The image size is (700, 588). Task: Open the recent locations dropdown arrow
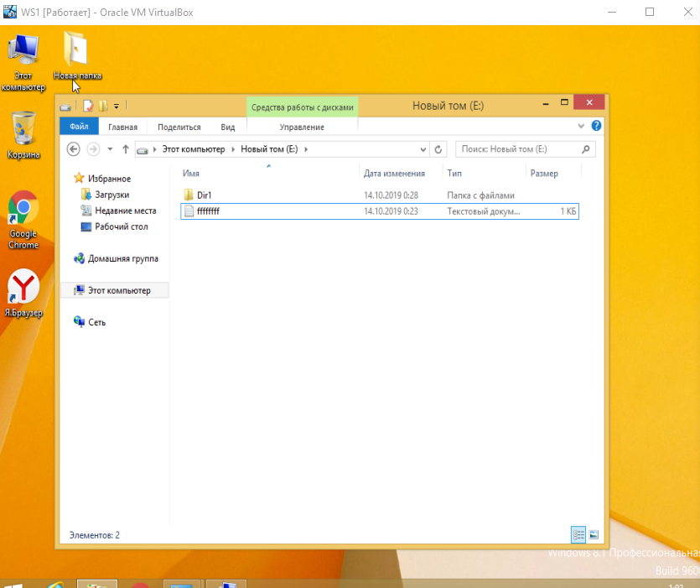click(x=109, y=149)
